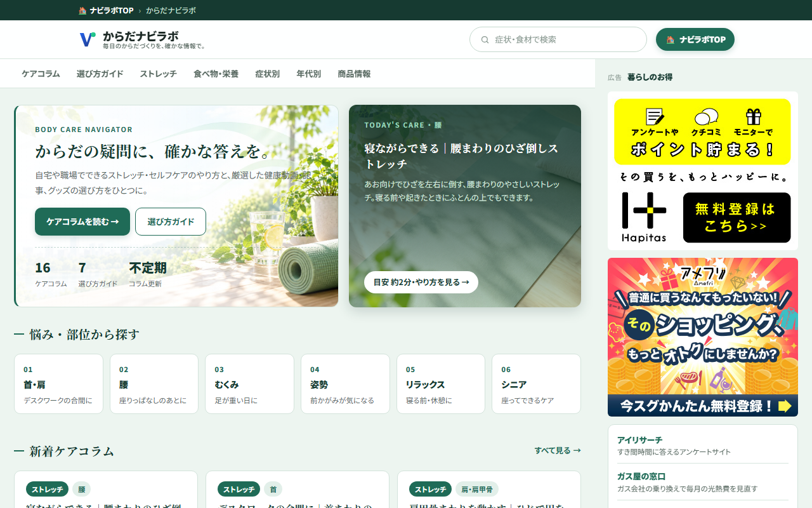The width and height of the screenshot is (812, 508).
Task: Click the 新着ケアコラム heading
Action: pos(72,451)
